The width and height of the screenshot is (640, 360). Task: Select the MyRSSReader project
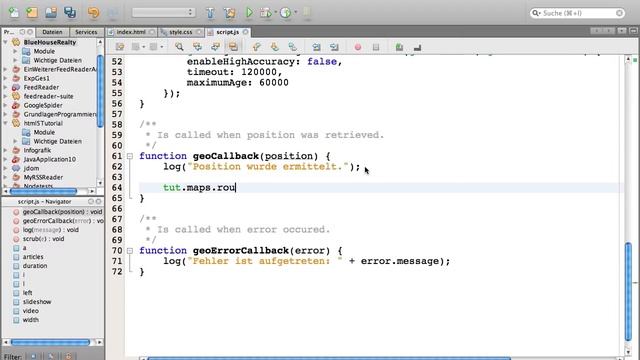tap(43, 177)
